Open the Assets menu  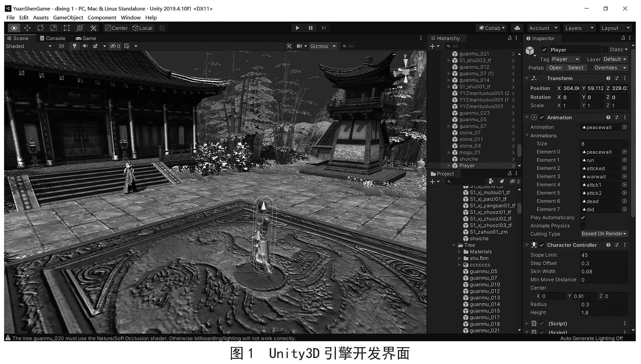tap(41, 17)
